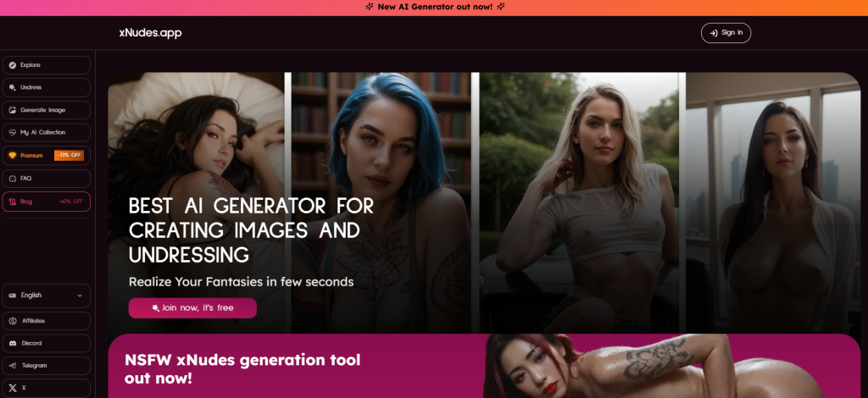Screen dimensions: 868x398
Task: Click the Generate Image sidebar icon
Action: [12, 110]
